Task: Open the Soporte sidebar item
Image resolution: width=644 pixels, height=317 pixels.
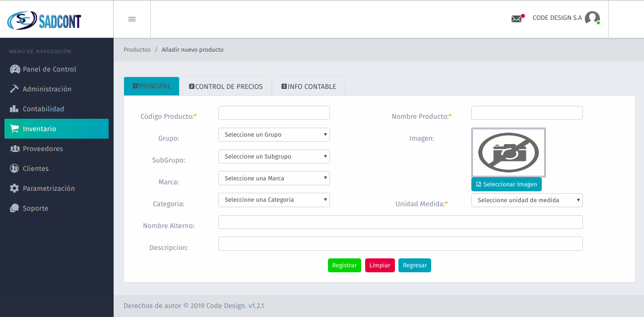Action: 35,208
